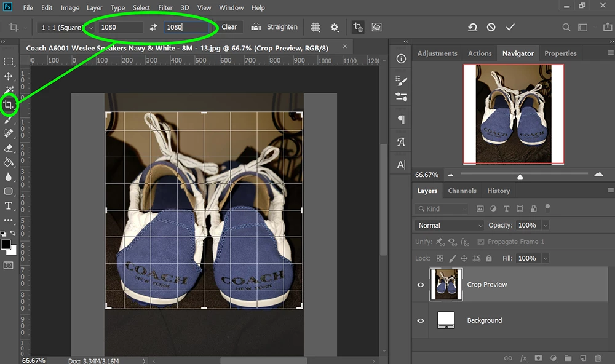
Task: Open the Image menu
Action: (70, 7)
